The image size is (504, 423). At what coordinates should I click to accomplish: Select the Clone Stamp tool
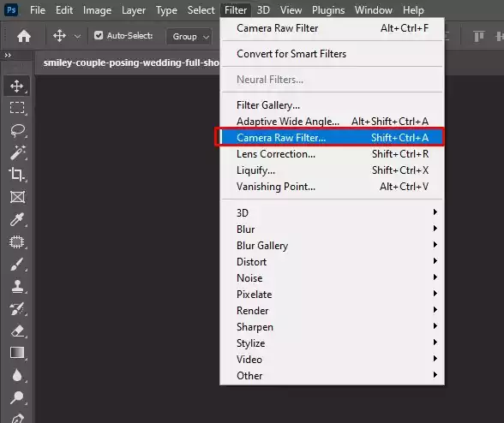[x=17, y=287]
